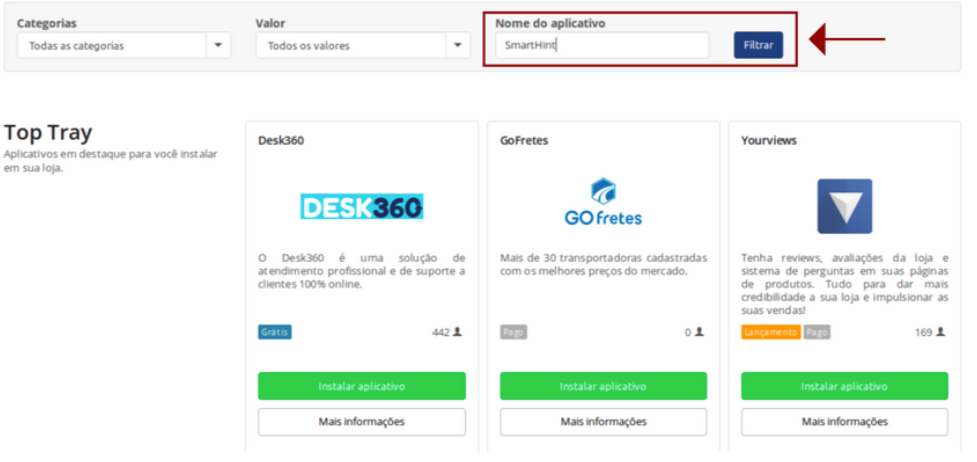Click the Lançamento tag on Yourviews
This screenshot has width=977, height=462.
coord(771,332)
